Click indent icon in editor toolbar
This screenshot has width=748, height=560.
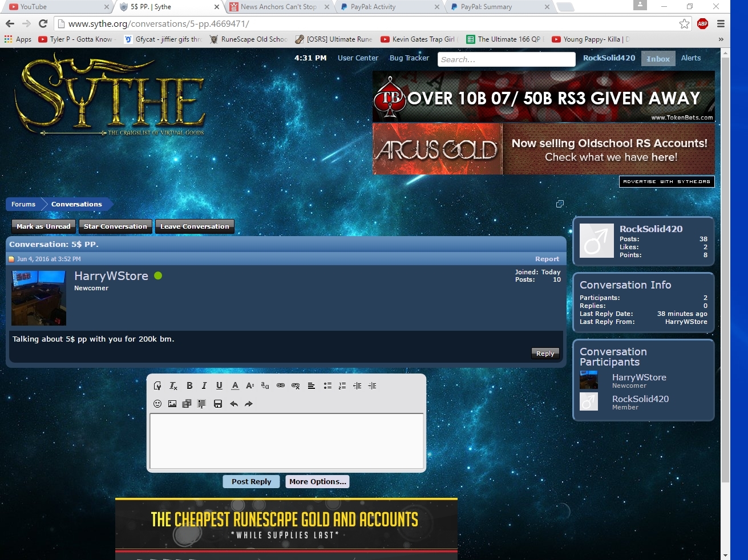(x=372, y=385)
